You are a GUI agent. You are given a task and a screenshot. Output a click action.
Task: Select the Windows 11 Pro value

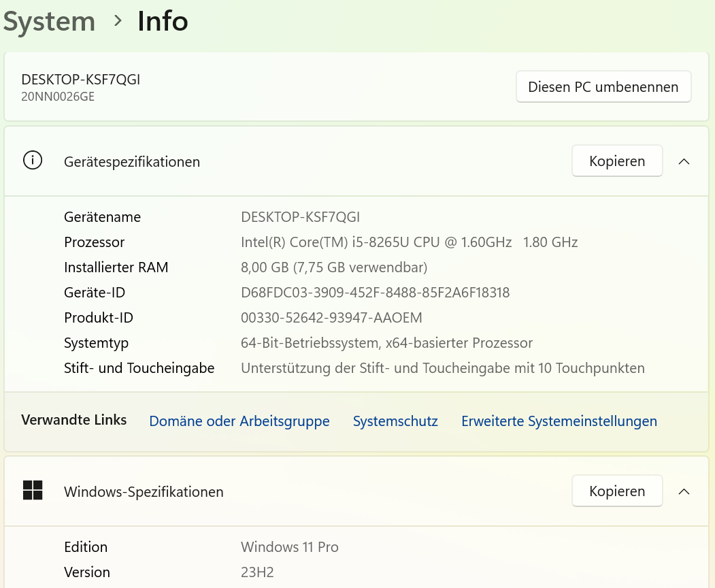coord(290,547)
